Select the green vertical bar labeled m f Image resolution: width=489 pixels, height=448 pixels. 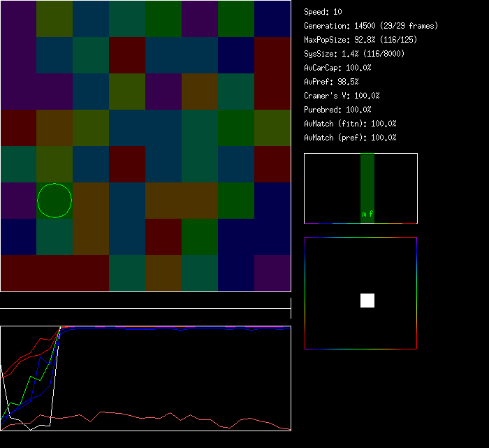(x=367, y=187)
